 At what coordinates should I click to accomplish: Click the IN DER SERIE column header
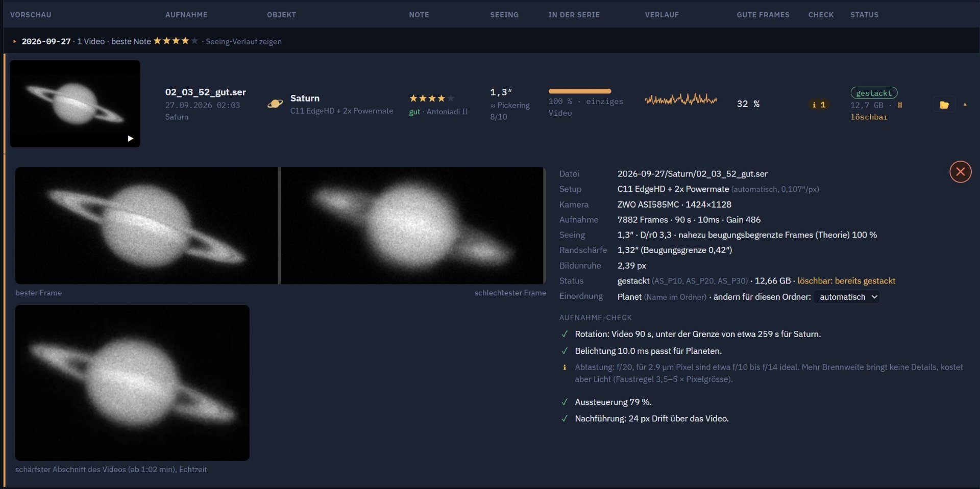pos(574,15)
